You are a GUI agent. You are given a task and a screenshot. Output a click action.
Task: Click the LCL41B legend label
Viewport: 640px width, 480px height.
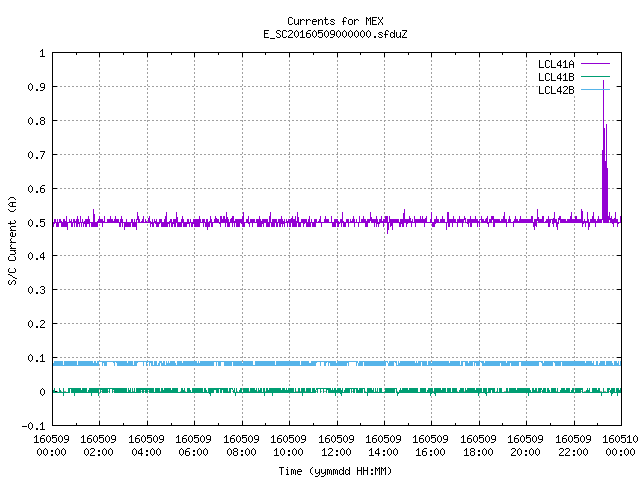(556, 77)
